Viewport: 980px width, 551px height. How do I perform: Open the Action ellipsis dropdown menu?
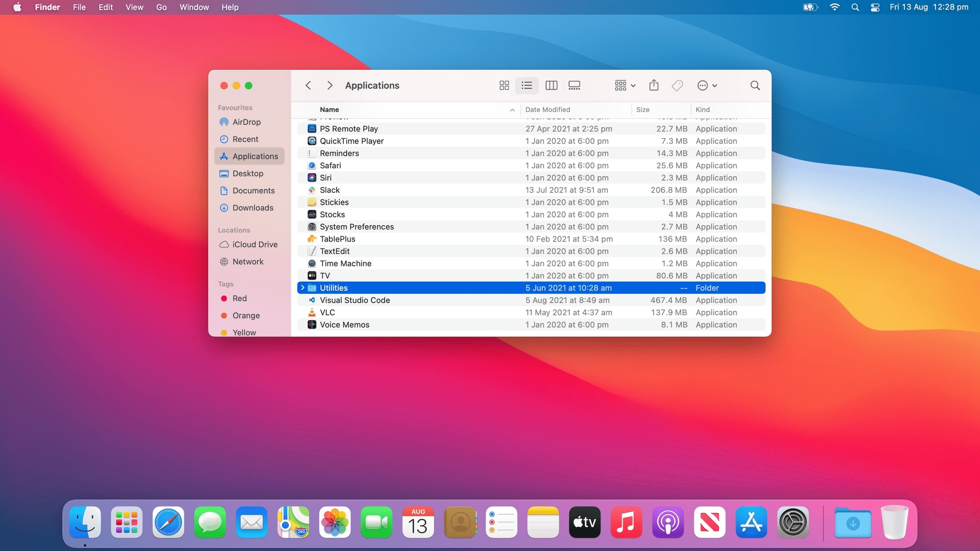coord(707,86)
